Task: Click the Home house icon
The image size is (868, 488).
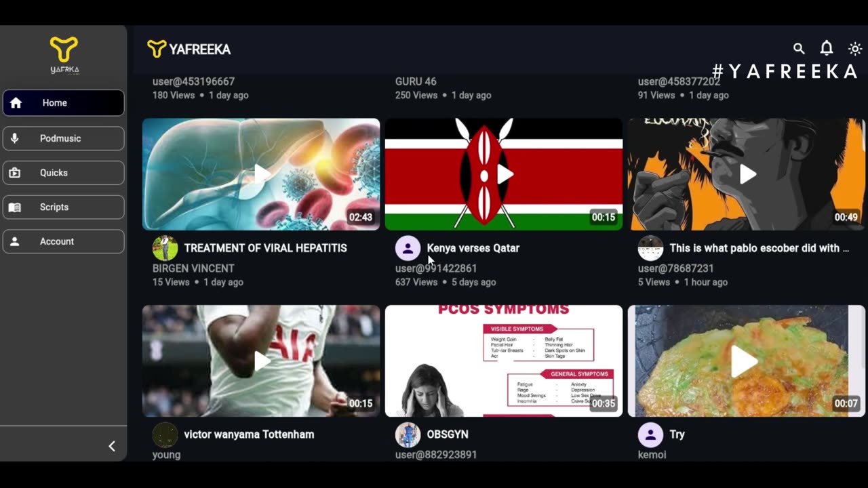Action: [16, 103]
